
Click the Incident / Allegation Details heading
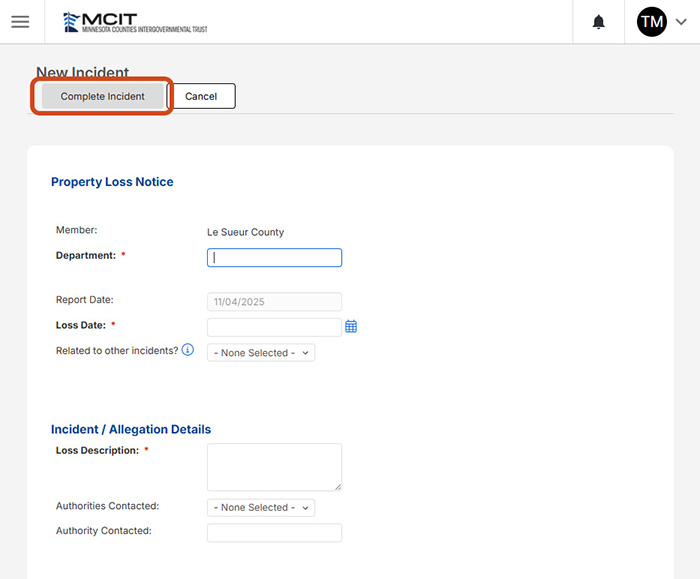(x=131, y=429)
